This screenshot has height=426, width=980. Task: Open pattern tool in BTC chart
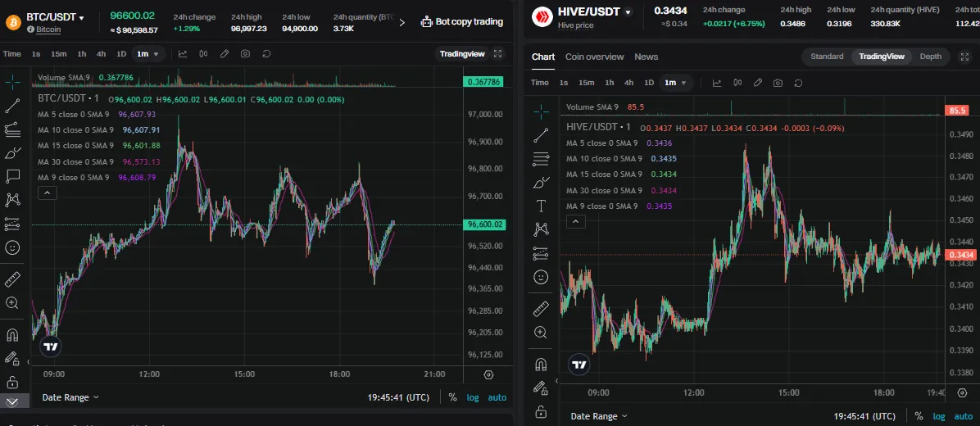point(12,200)
